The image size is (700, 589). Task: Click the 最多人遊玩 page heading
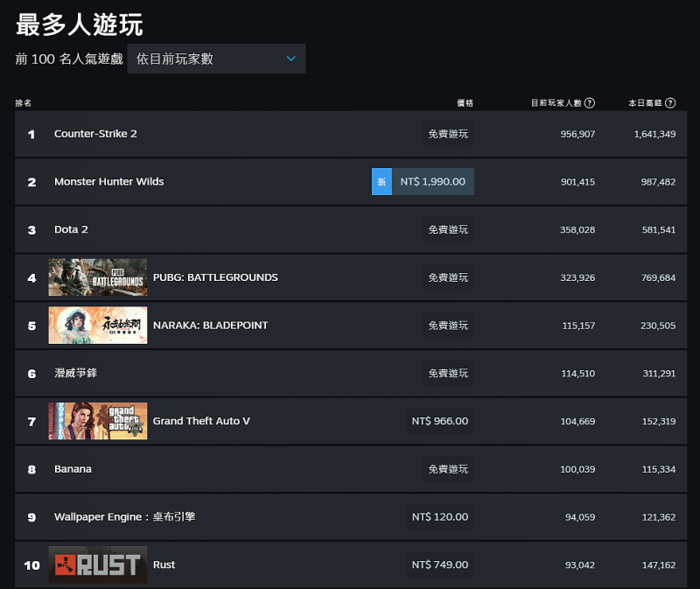point(79,25)
